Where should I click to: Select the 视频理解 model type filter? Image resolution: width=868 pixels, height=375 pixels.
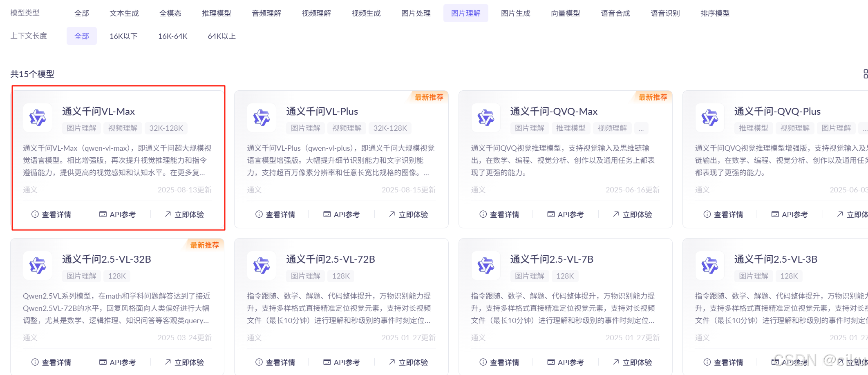click(x=316, y=13)
